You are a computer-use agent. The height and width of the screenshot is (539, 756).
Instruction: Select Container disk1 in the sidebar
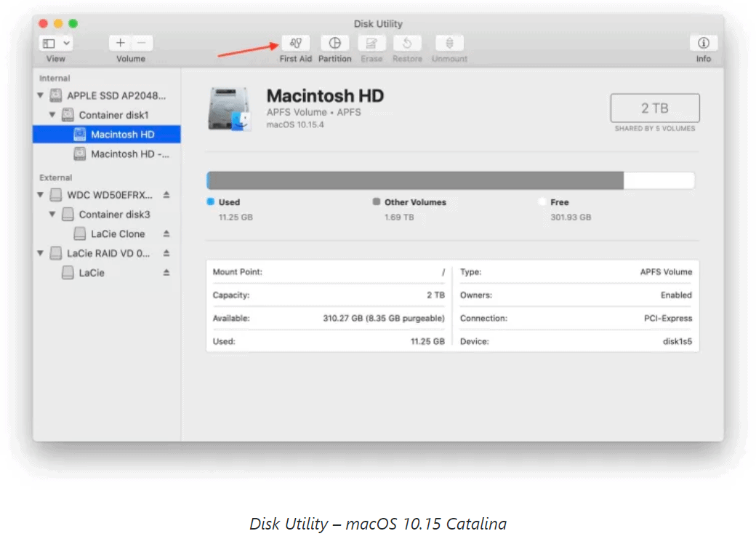(107, 115)
